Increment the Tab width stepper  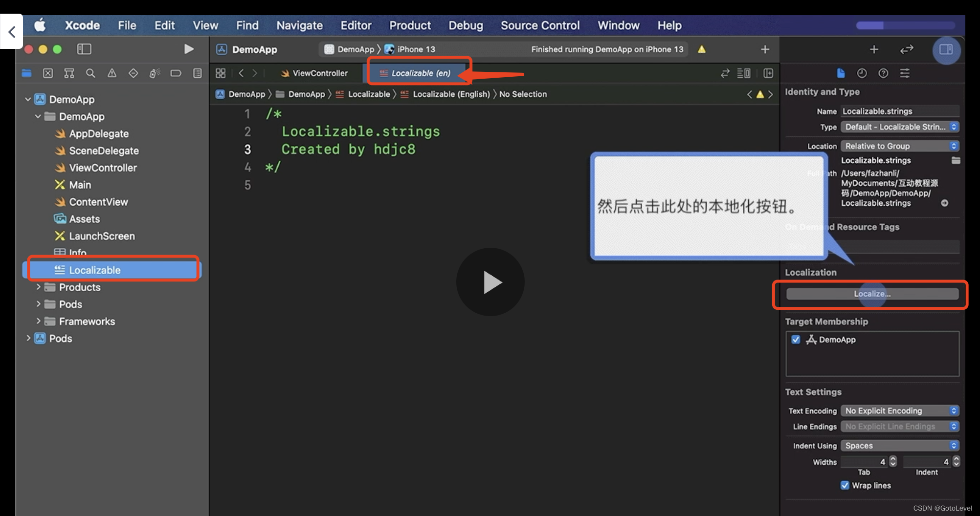click(x=893, y=459)
